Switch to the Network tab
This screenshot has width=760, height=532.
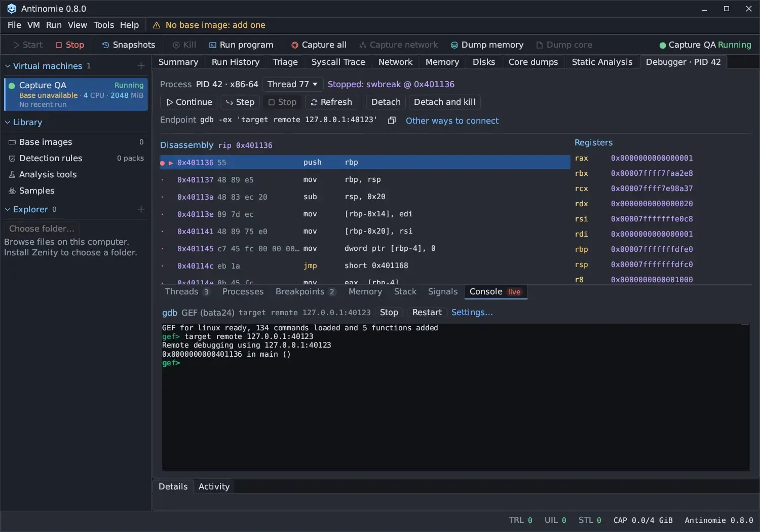click(x=395, y=62)
